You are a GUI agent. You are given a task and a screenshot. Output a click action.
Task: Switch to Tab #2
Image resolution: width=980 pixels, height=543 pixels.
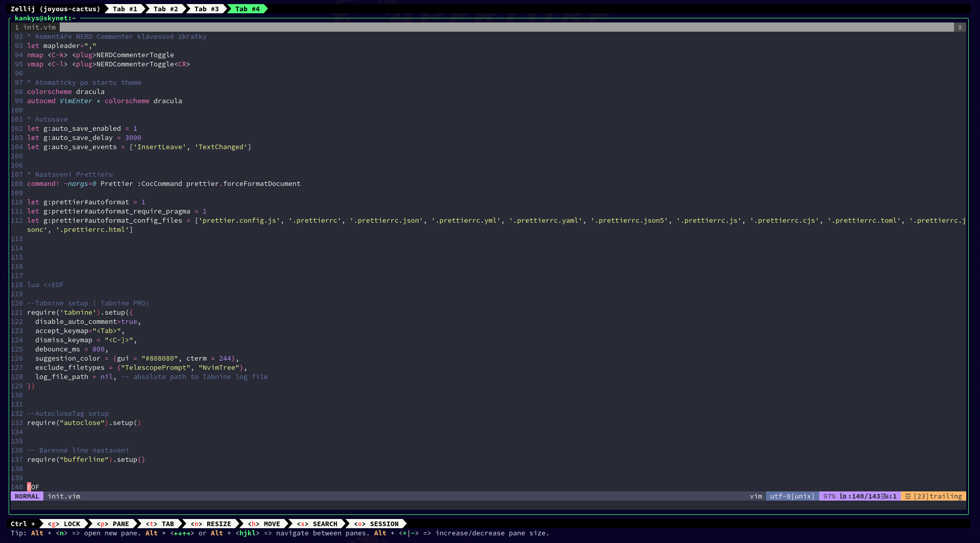[x=166, y=9]
